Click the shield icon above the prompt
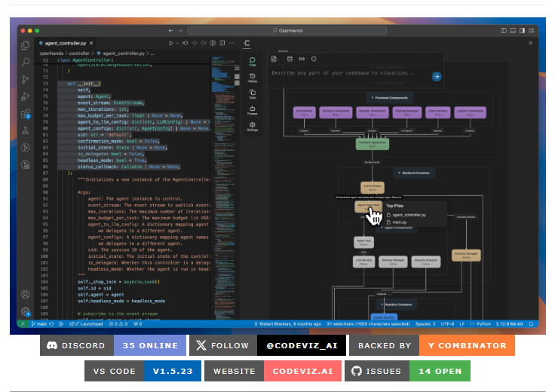This screenshot has height=392, width=558. coord(314,59)
